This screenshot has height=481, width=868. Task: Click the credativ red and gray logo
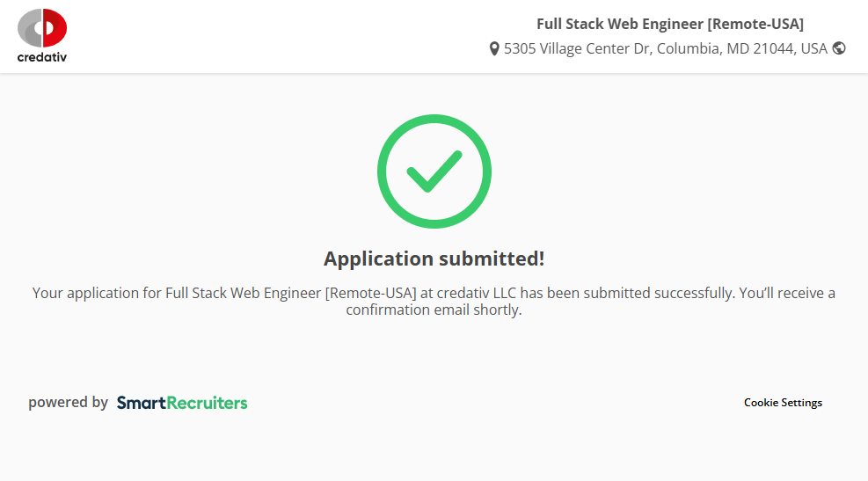(42, 28)
